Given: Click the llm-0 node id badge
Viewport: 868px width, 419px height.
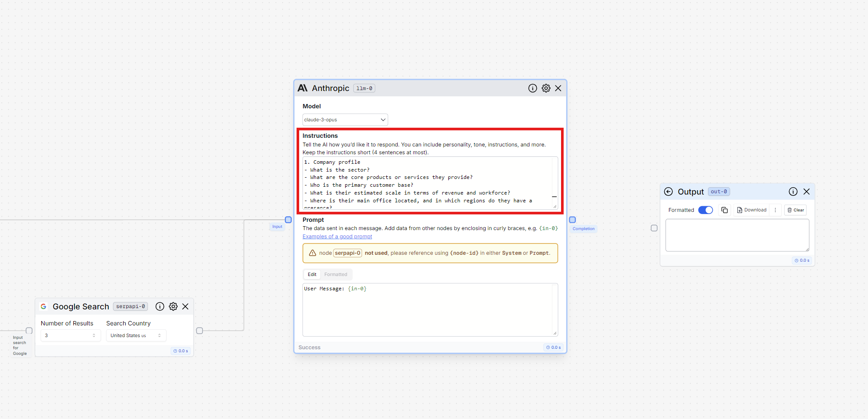Looking at the screenshot, I should click(x=364, y=88).
